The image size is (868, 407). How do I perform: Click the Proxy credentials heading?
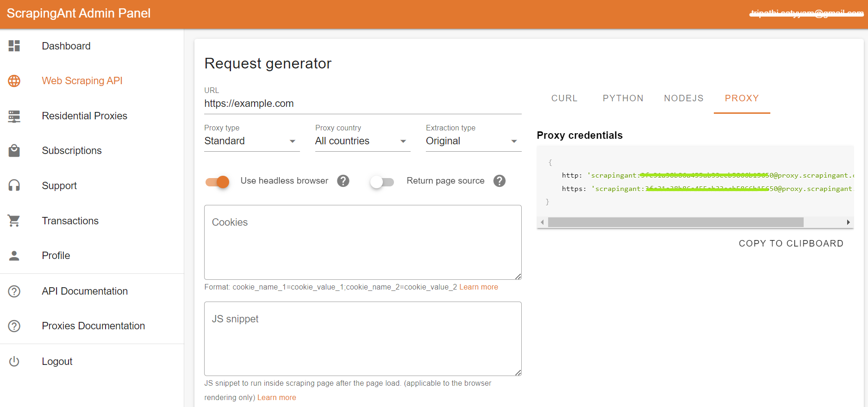(x=580, y=136)
